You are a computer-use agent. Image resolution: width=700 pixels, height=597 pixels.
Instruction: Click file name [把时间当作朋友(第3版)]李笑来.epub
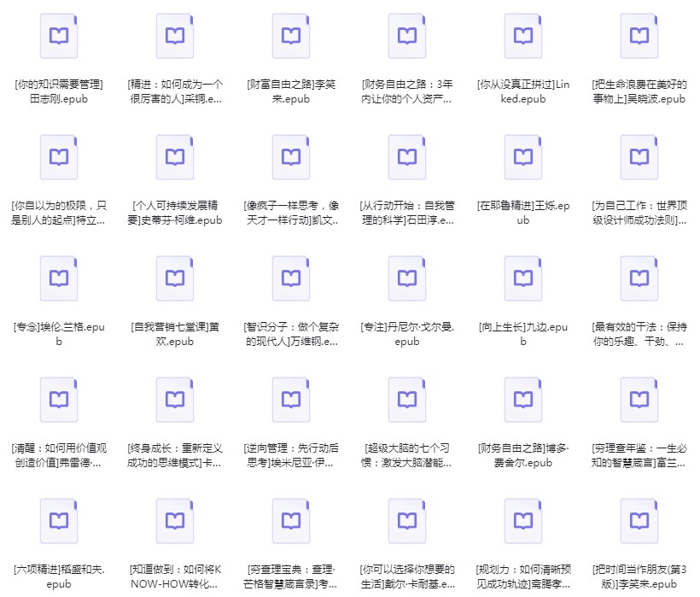639,577
